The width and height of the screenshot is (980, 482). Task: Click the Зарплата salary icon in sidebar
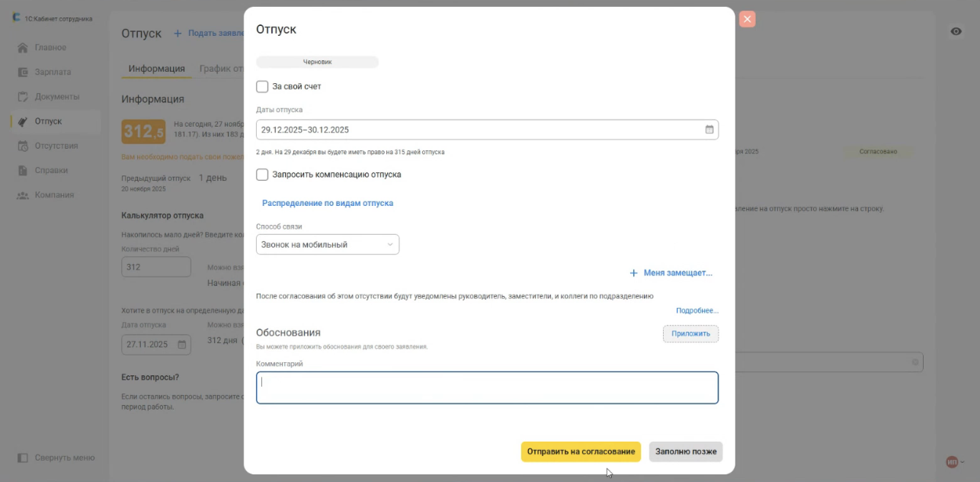click(23, 72)
